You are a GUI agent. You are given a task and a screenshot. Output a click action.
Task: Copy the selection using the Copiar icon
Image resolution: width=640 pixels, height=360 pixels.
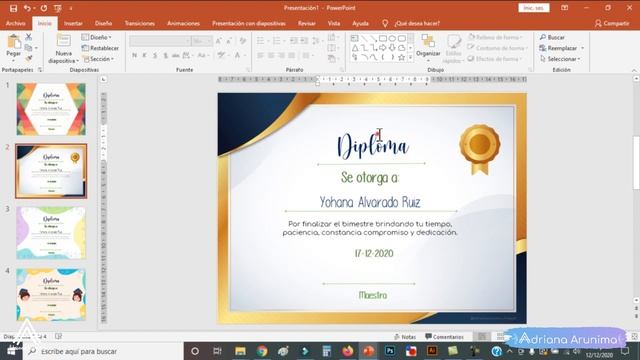pos(28,48)
